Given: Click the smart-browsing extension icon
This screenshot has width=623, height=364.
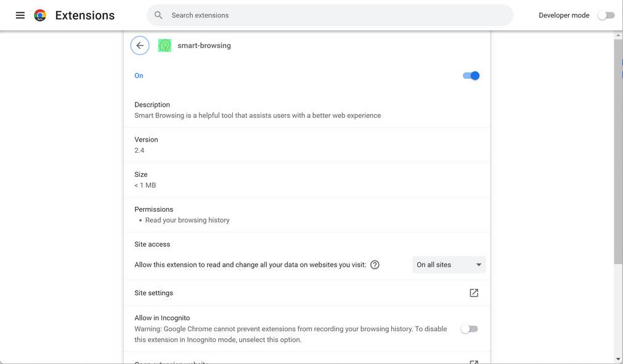Looking at the screenshot, I should (x=165, y=46).
